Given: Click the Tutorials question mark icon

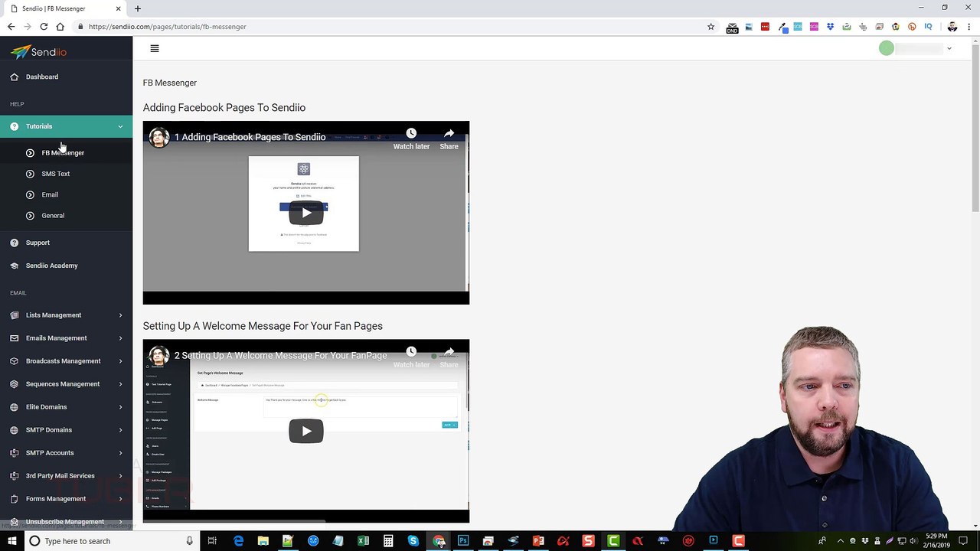Looking at the screenshot, I should coord(15,126).
